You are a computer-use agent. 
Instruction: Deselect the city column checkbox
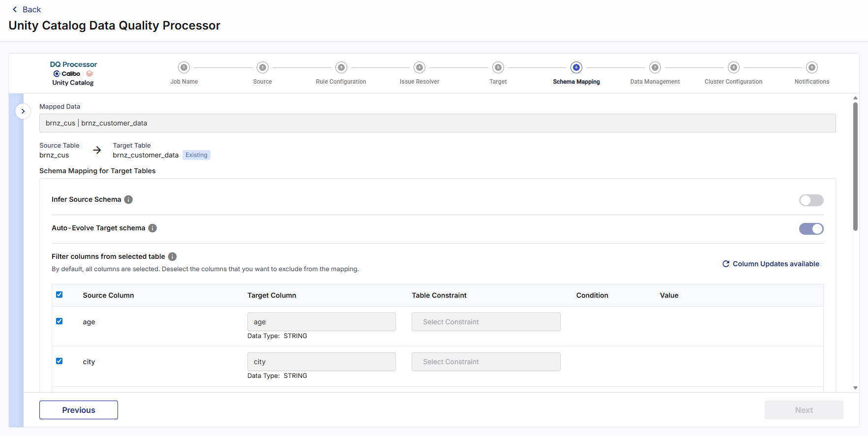coord(60,361)
